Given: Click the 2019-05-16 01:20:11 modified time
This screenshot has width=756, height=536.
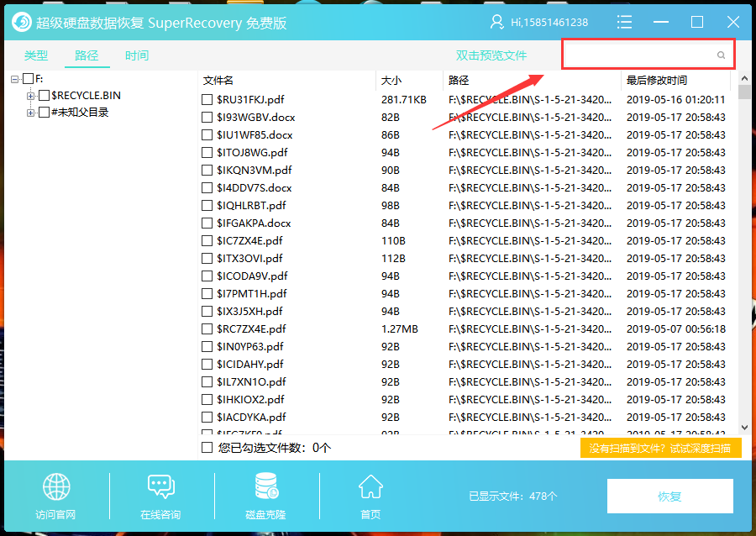Looking at the screenshot, I should point(676,100).
